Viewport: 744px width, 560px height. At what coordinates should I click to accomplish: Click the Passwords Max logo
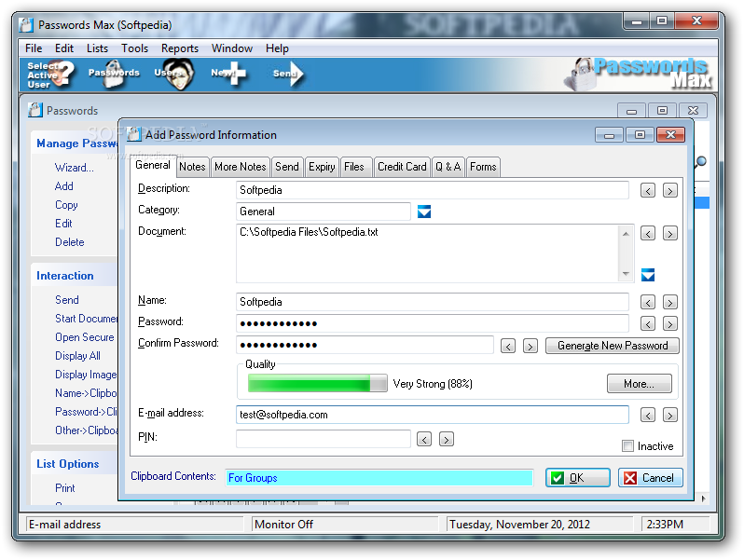[640, 74]
